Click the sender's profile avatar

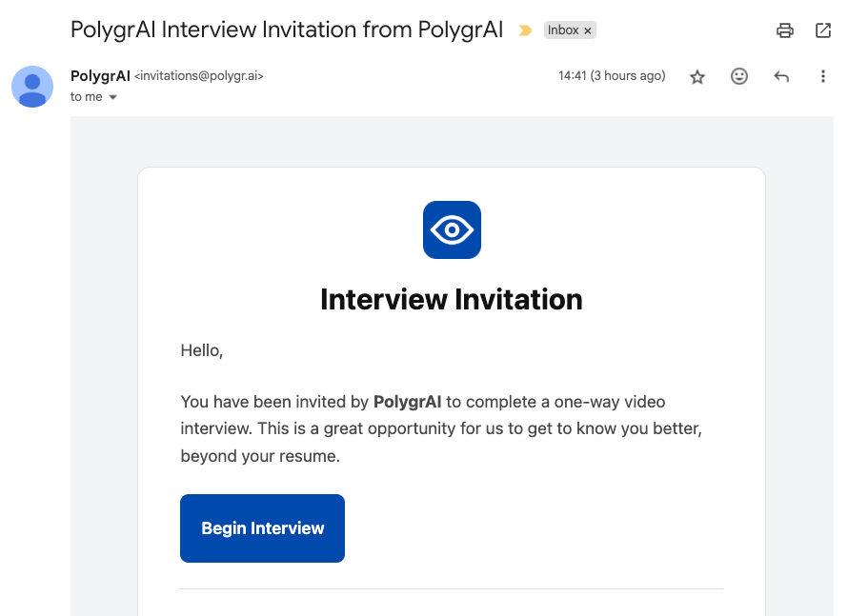coord(32,87)
